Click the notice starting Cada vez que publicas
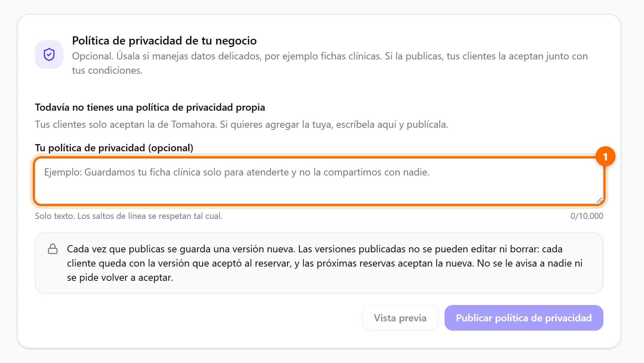The image size is (644, 363). [x=324, y=263]
